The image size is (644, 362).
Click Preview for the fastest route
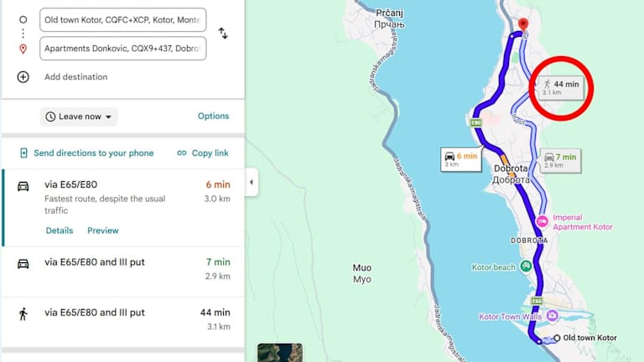pyautogui.click(x=103, y=230)
